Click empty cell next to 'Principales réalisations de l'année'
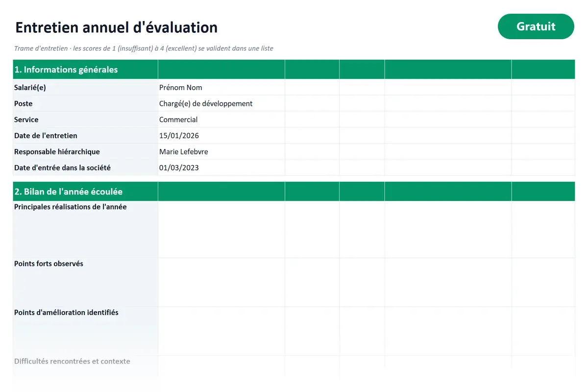 tap(221, 230)
